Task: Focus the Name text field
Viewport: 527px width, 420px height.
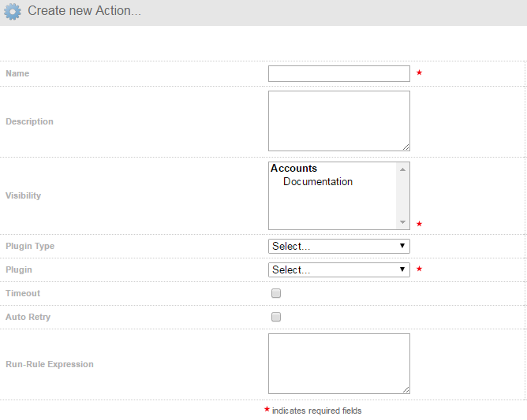Action: tap(339, 73)
